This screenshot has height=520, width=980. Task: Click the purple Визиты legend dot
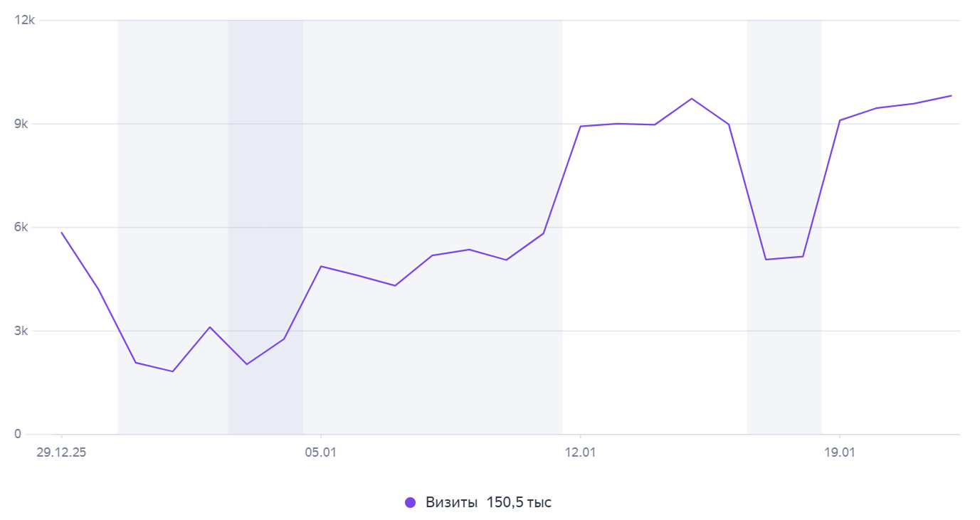(410, 502)
